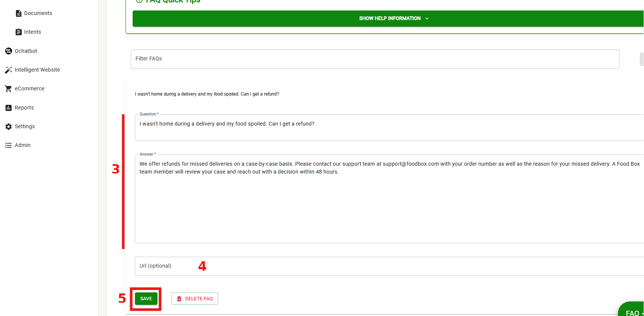The image size is (644, 316).
Task: Click the Settings gear icon
Action: [x=9, y=127]
